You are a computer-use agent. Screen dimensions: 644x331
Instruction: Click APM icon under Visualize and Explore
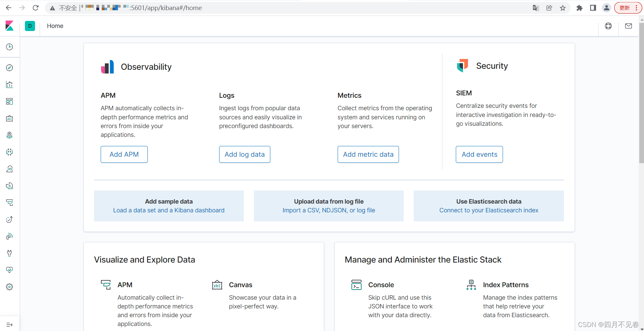tap(106, 285)
